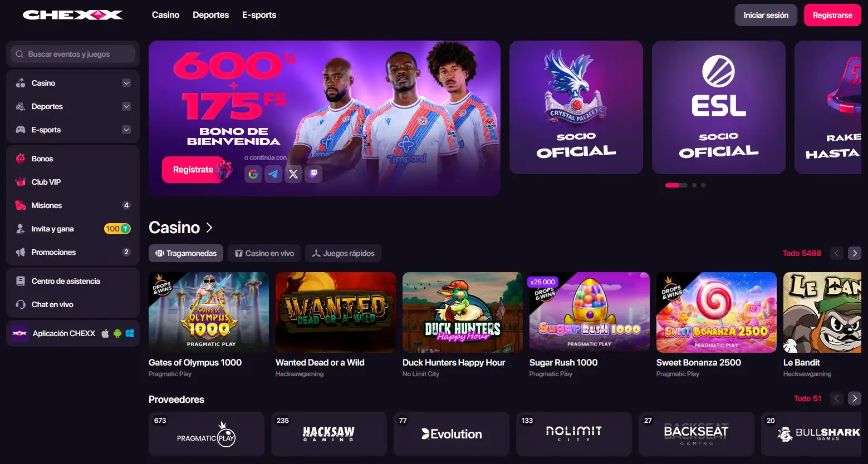This screenshot has height=464, width=868.
Task: Click the CHEXX logo
Action: point(72,15)
